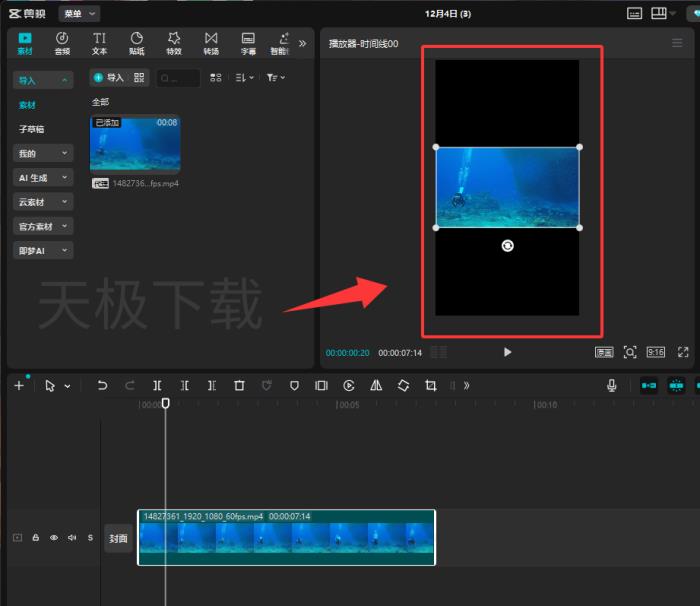Expand the AI 生成 section

tap(43, 177)
